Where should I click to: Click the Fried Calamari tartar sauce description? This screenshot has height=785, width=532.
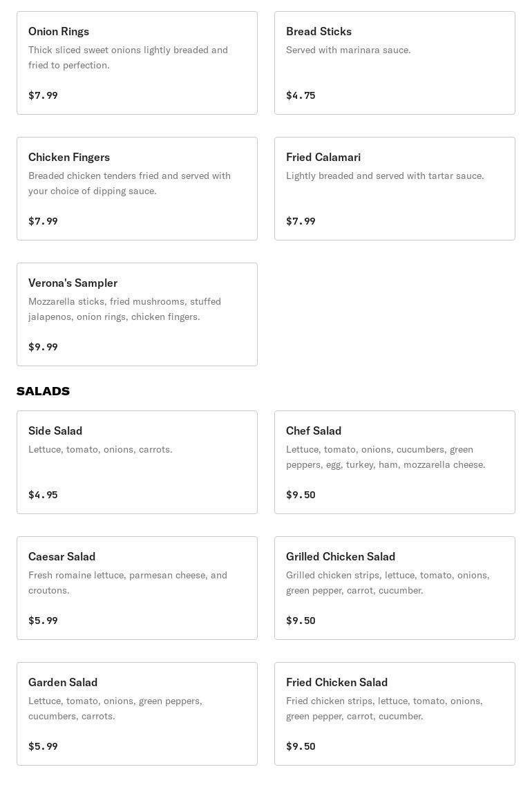[x=385, y=176]
